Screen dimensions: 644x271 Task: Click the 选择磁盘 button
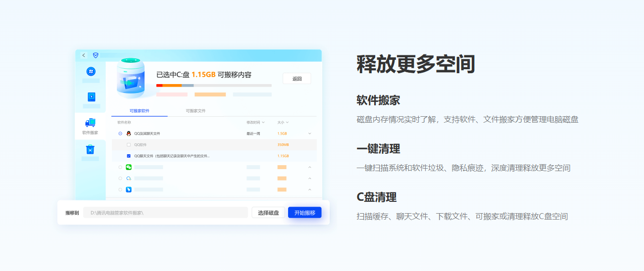(268, 213)
